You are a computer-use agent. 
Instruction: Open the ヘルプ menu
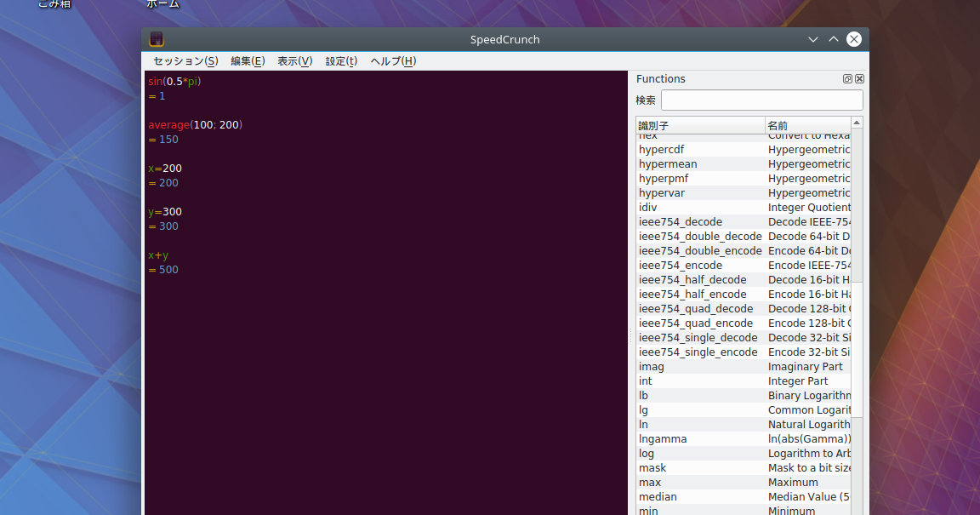[x=392, y=60]
